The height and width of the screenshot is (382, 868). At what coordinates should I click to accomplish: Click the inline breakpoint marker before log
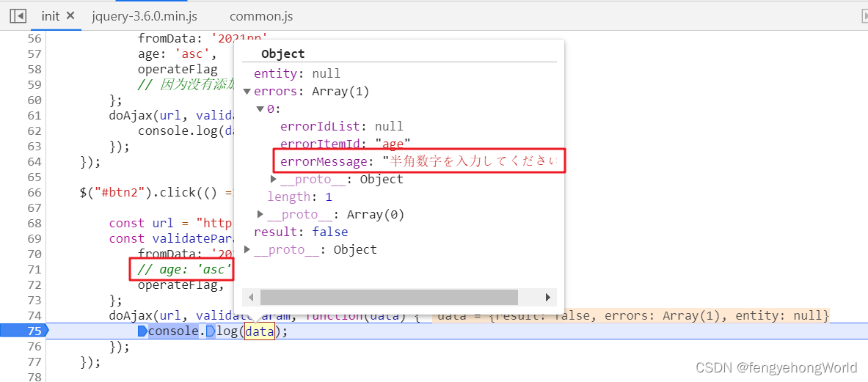[211, 331]
